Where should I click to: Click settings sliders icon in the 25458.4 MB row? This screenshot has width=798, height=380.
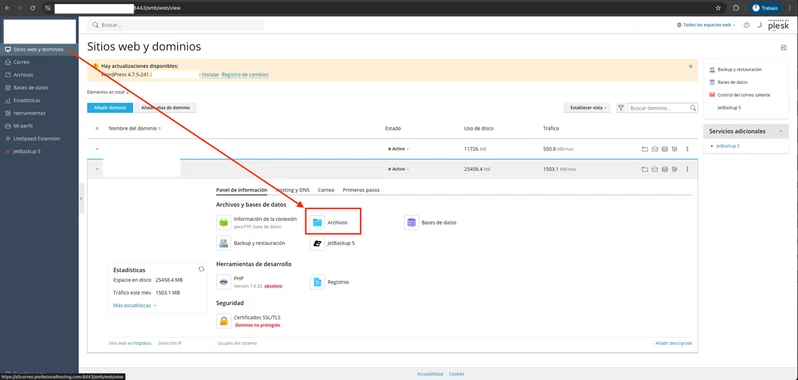674,169
